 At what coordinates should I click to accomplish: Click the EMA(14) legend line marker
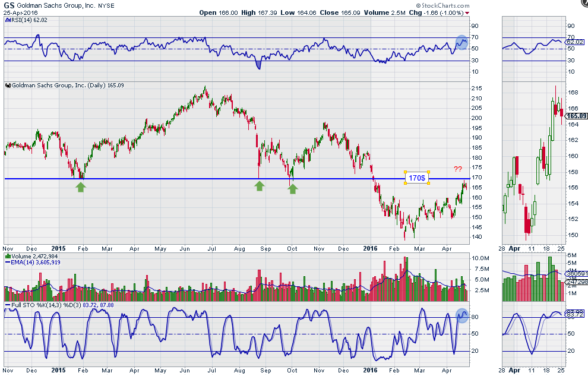pyautogui.click(x=8, y=263)
